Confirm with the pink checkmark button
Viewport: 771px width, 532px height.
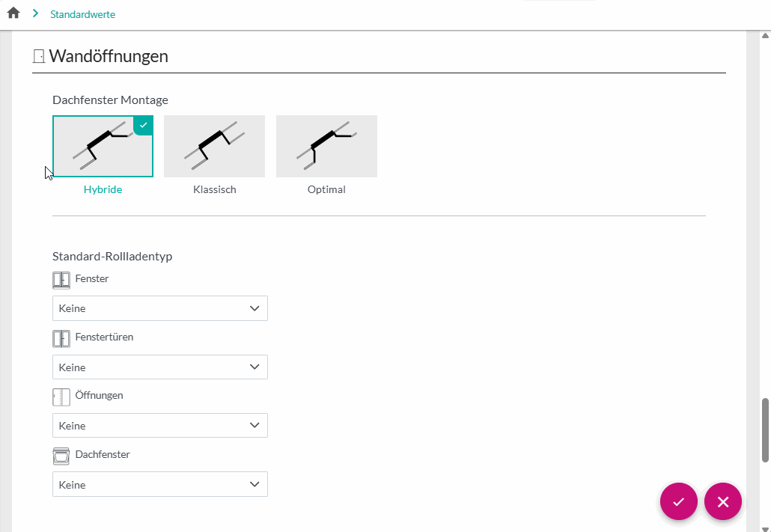[x=678, y=501]
